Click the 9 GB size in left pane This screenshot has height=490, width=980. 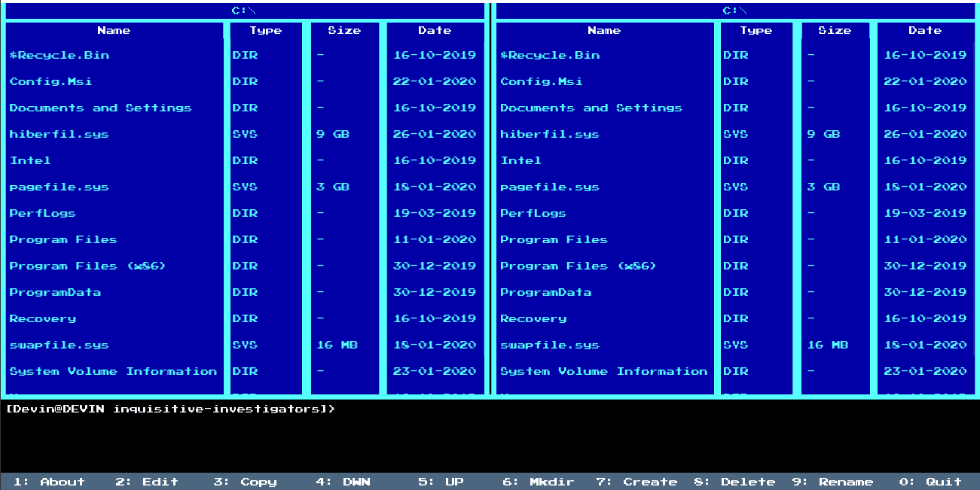coord(333,134)
